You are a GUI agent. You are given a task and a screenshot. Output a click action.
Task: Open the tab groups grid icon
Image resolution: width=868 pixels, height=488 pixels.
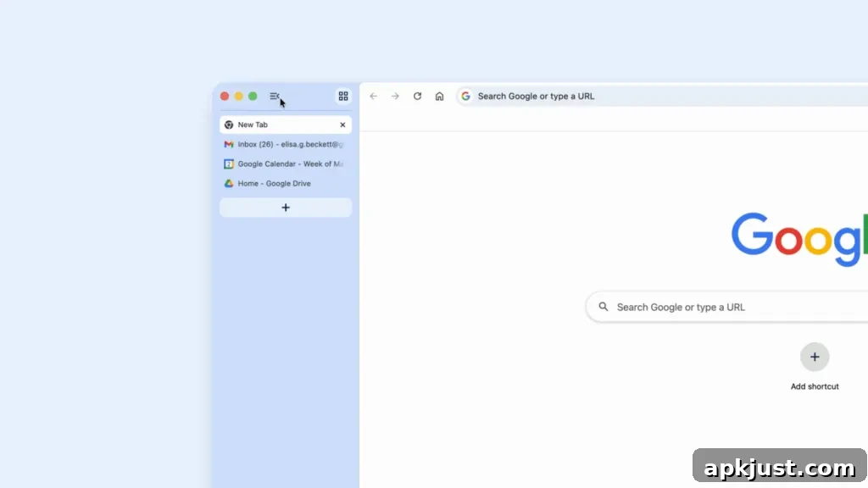[x=343, y=97]
